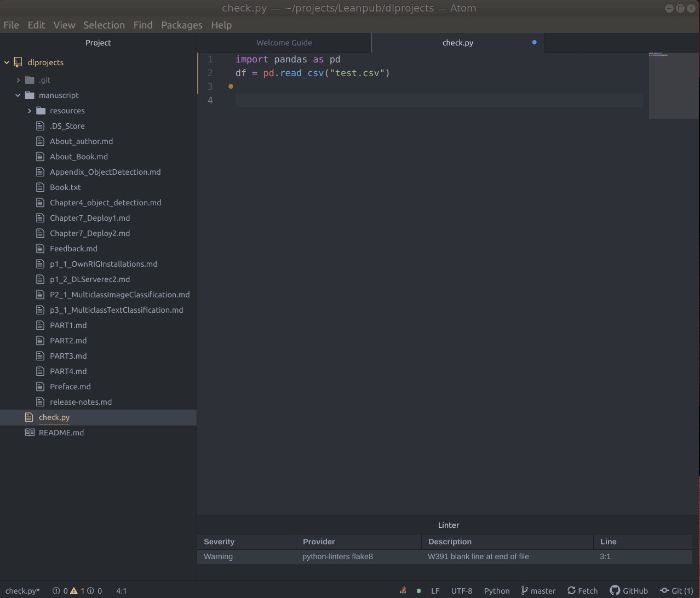Click the Preface.md file icon
The width and height of the screenshot is (700, 598).
(40, 387)
